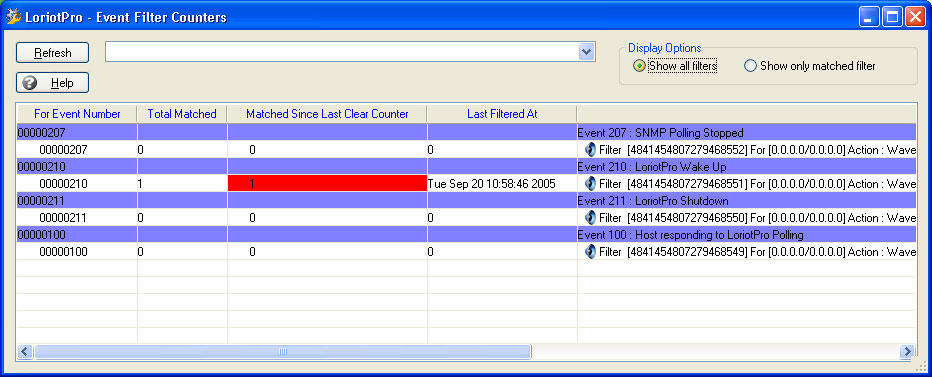This screenshot has height=377, width=932.
Task: Click the red highlighted counter cell
Action: 327,184
